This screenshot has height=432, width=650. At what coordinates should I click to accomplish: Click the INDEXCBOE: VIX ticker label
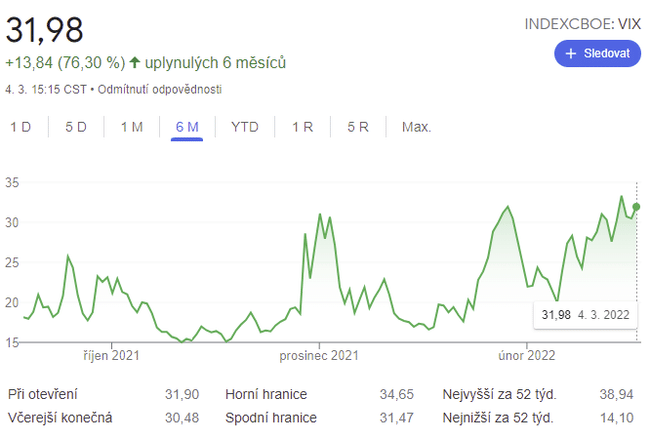pos(581,23)
